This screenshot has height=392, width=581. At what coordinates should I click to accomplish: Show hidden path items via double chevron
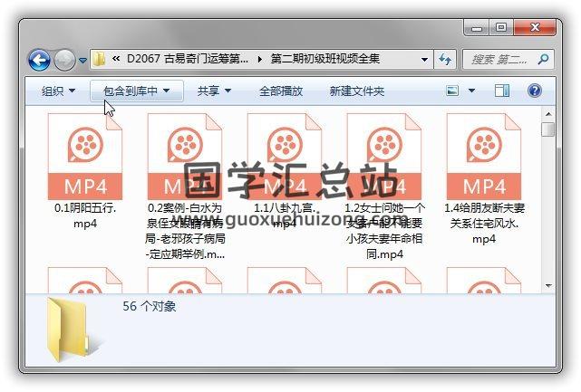click(x=116, y=59)
